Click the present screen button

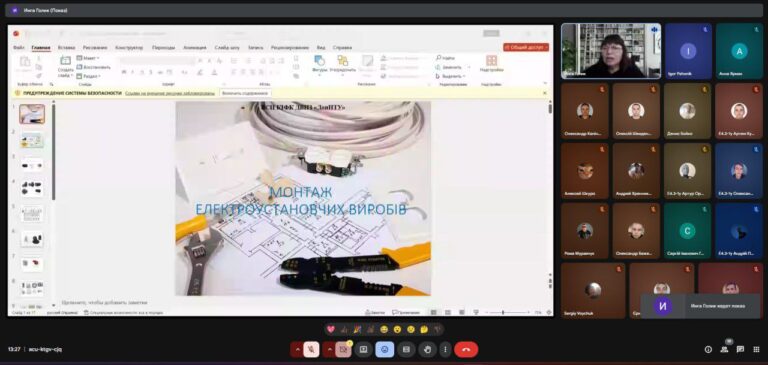point(363,349)
